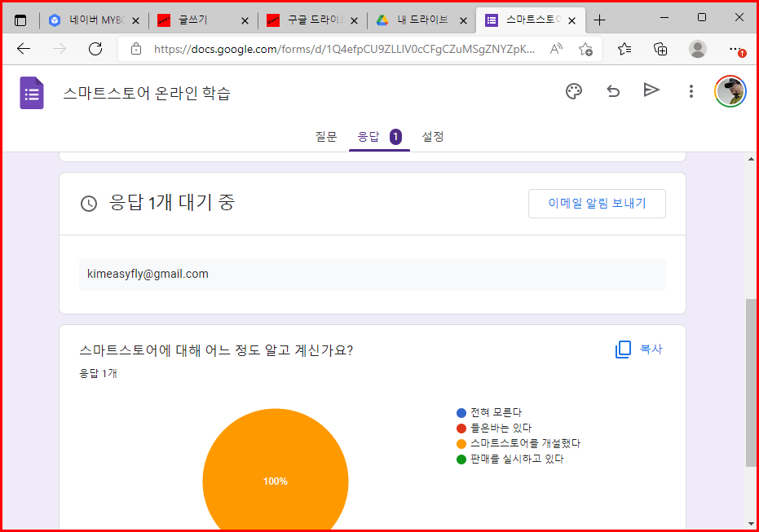Close the 내 드라이브 tab
Viewport: 759px width, 532px height.
[x=463, y=21]
